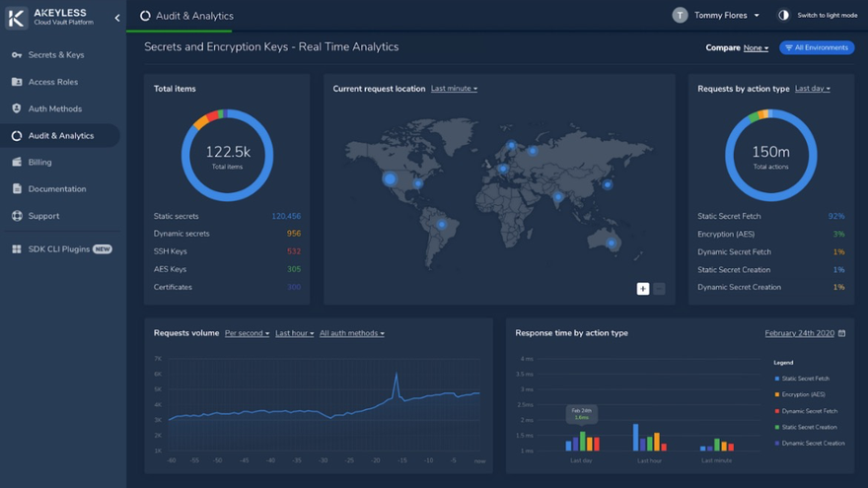Screen dimensions: 868x488
Task: Open the Audit & Analytics sidebar item
Action: click(x=60, y=136)
